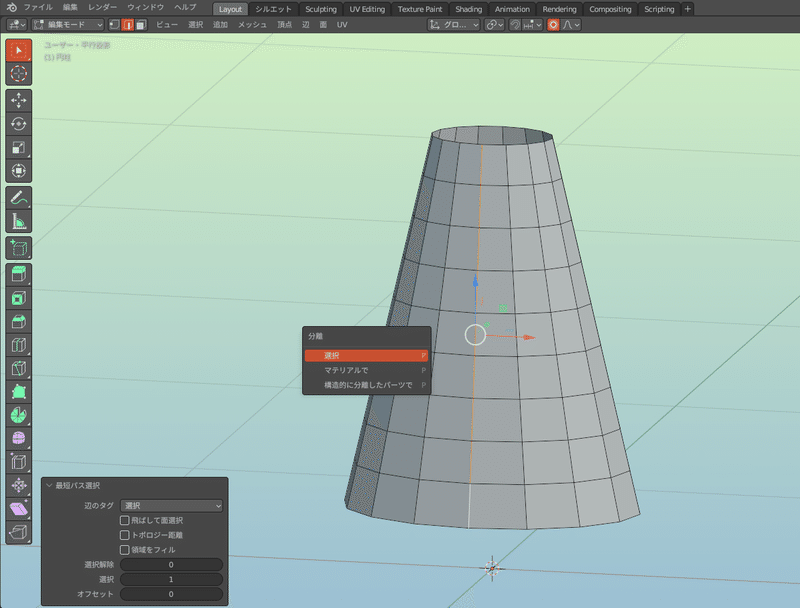Image resolution: width=800 pixels, height=608 pixels.
Task: Toggle the 領域をフィル checkbox
Action: [x=124, y=550]
